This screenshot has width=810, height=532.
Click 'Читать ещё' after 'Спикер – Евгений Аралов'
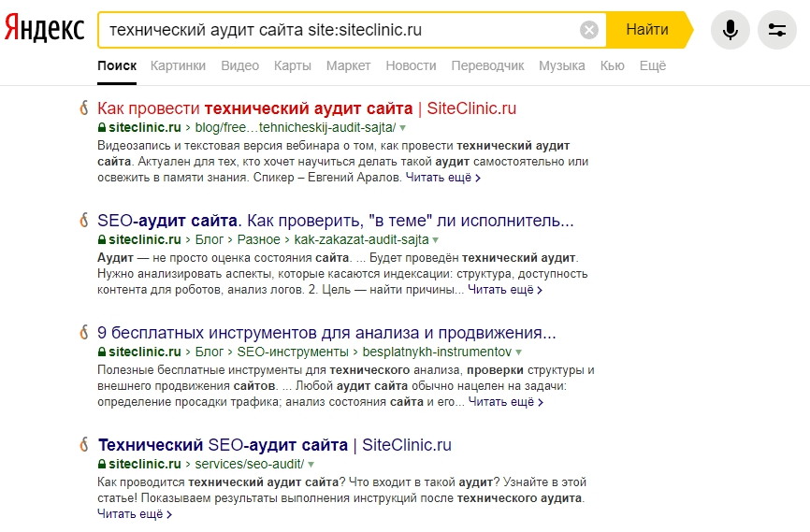tap(442, 178)
